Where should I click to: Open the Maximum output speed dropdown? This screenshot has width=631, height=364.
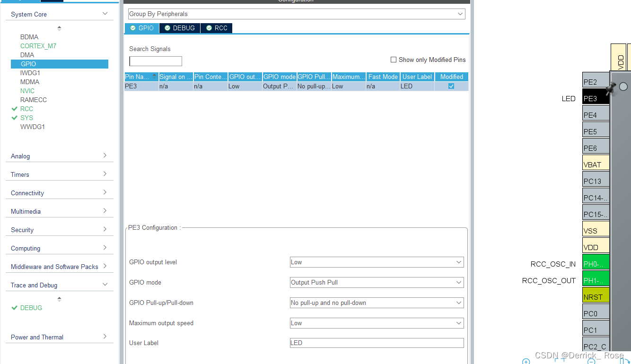377,323
